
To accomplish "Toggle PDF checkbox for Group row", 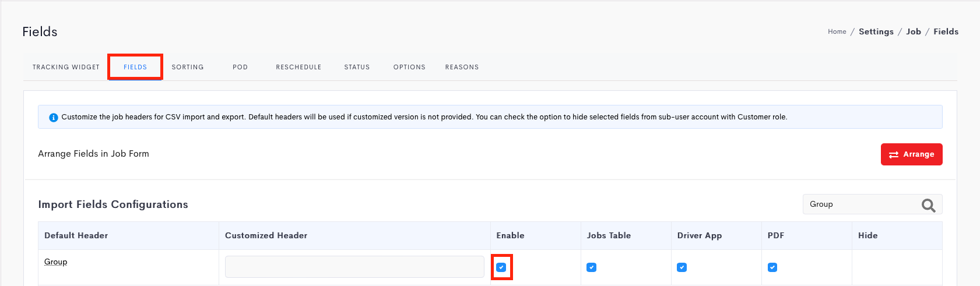I will pos(772,267).
